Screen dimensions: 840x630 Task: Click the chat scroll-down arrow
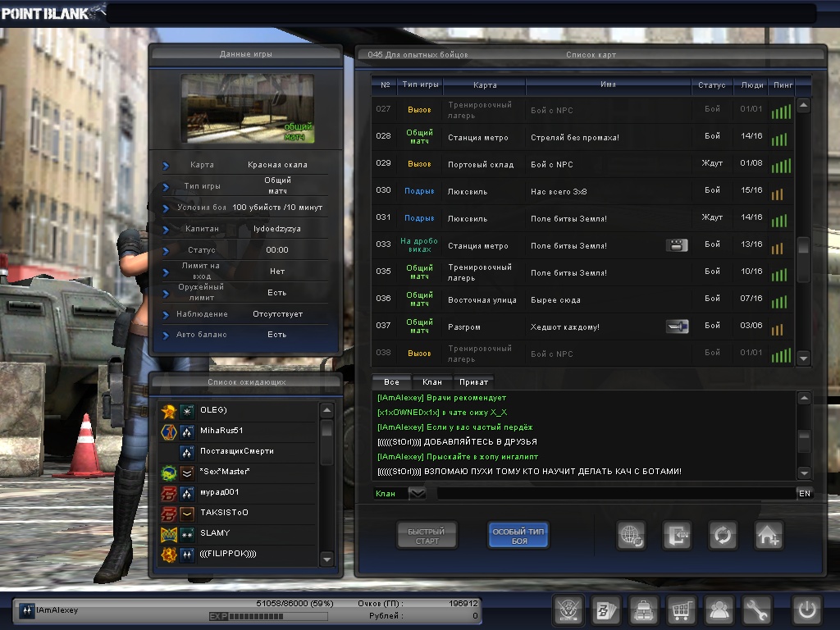(804, 472)
